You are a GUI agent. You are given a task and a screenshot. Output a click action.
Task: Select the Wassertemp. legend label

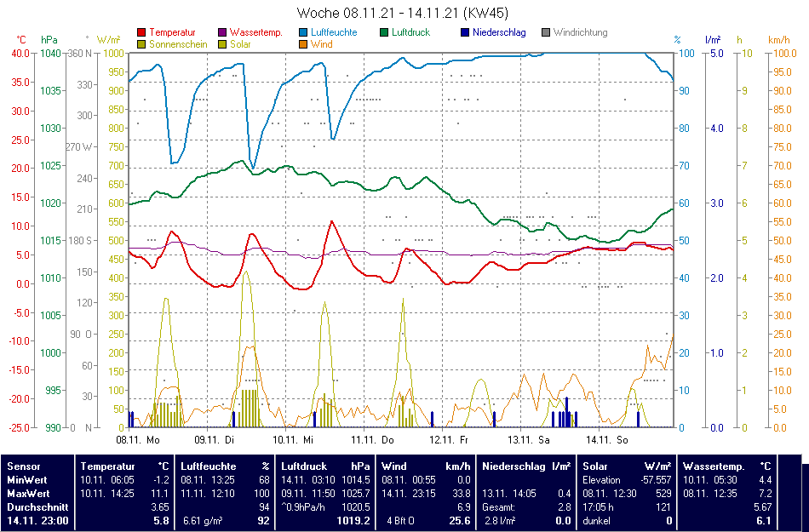point(256,32)
